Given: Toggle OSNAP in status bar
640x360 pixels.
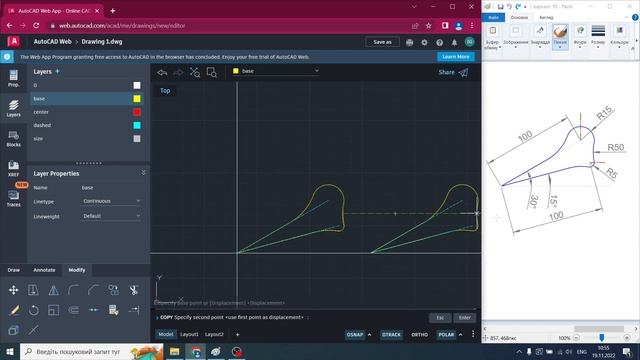Looking at the screenshot, I should tap(355, 335).
